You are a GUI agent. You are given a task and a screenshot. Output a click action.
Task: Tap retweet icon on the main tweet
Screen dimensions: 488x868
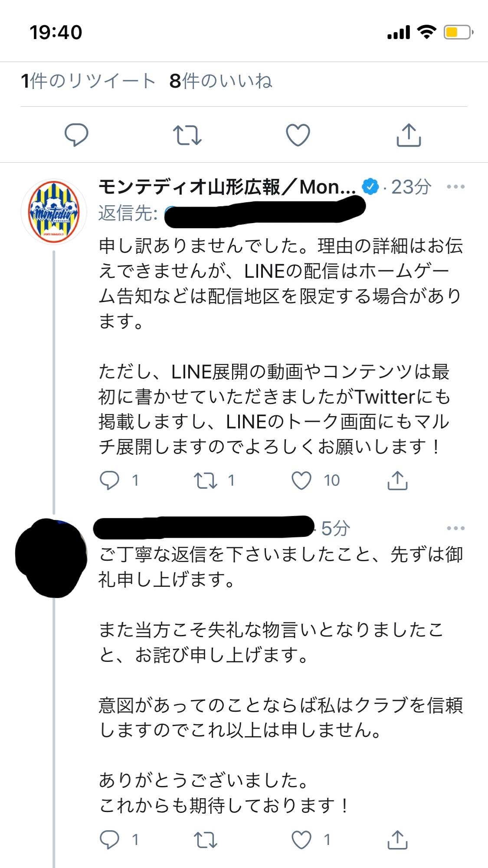click(x=187, y=135)
